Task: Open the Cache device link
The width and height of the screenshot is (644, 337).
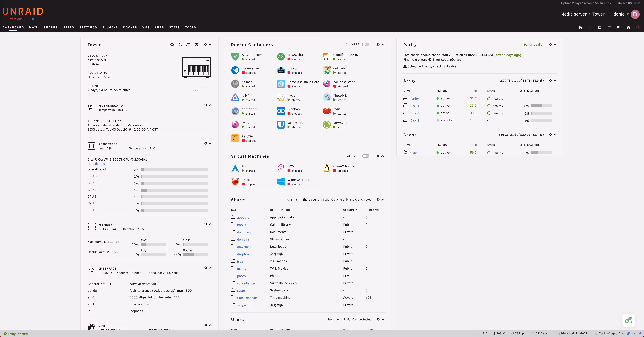Action: click(414, 153)
